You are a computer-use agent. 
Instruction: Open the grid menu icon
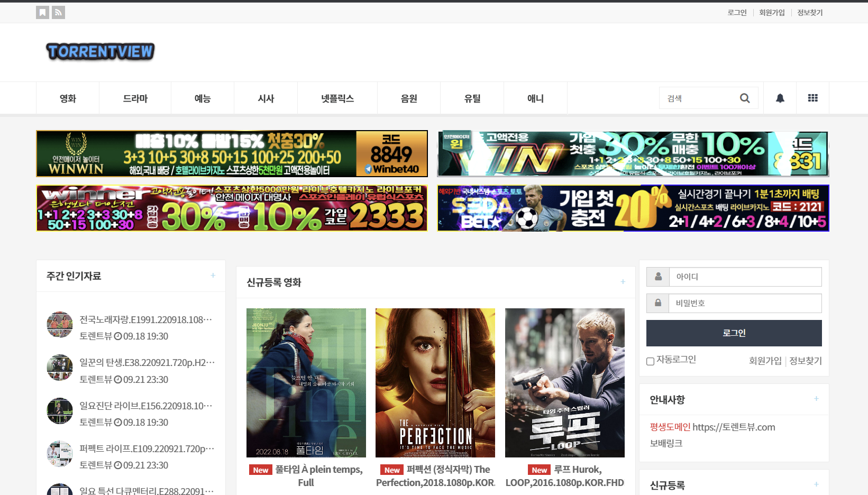813,98
